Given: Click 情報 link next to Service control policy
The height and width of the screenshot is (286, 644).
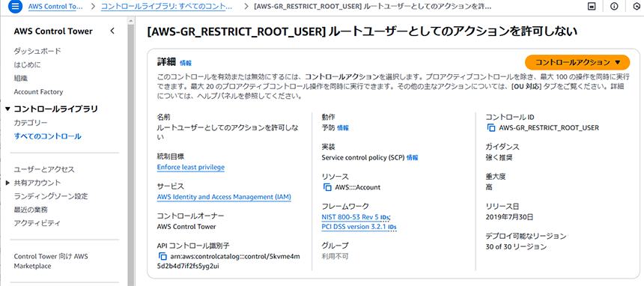Looking at the screenshot, I should tap(413, 158).
